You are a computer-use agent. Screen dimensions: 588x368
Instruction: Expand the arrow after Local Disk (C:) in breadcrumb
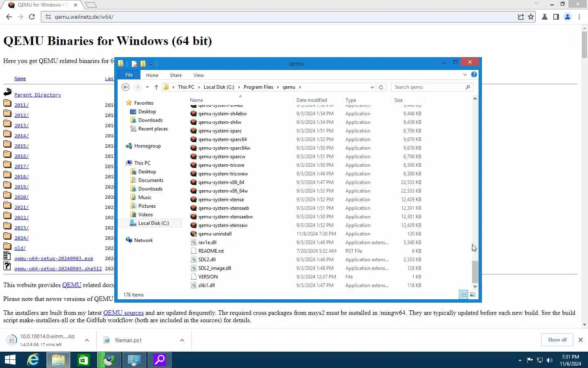point(239,87)
